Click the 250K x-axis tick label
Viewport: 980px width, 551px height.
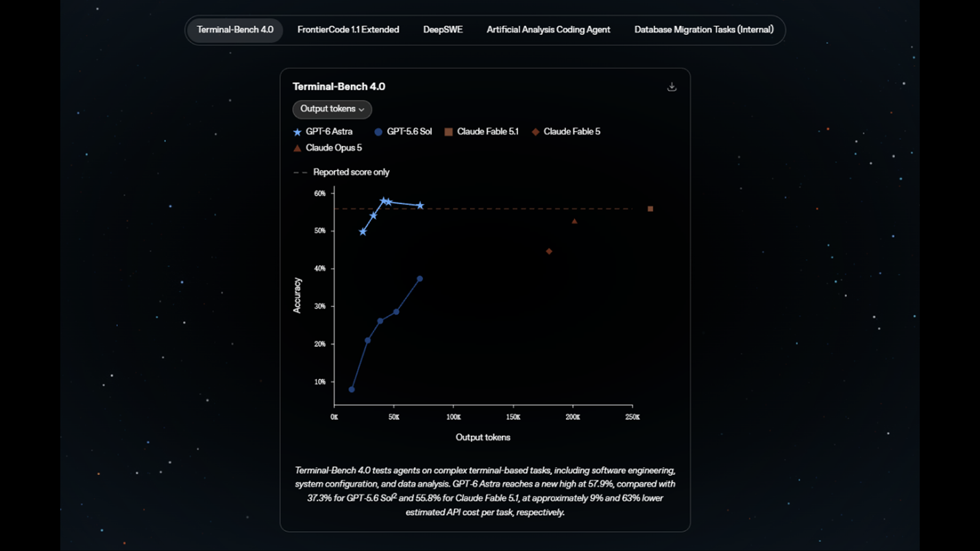pos(632,417)
